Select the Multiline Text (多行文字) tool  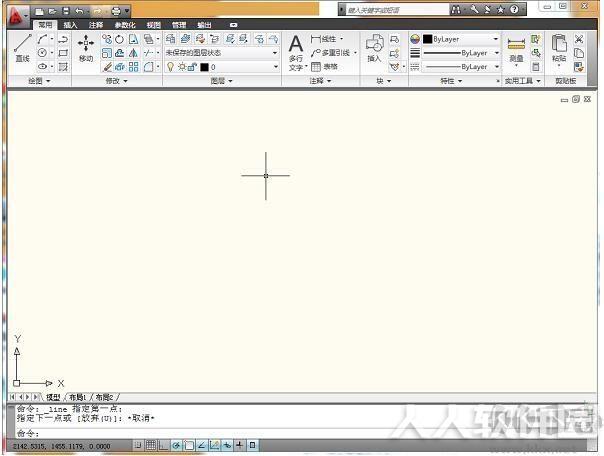(x=296, y=53)
